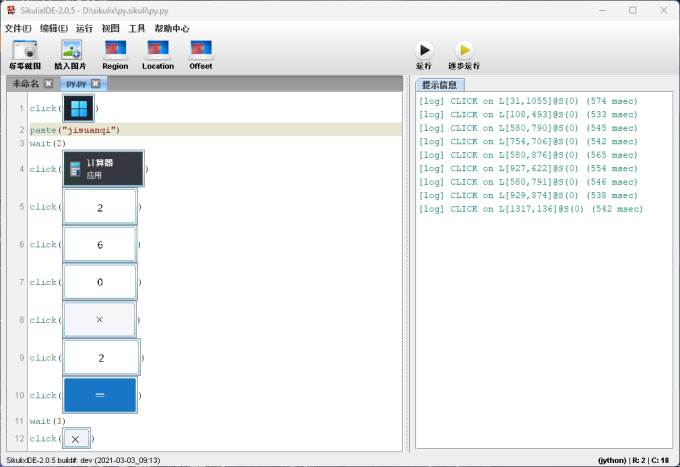Select the Location toolbar icon
Image resolution: width=680 pixels, height=467 pixels.
(158, 49)
